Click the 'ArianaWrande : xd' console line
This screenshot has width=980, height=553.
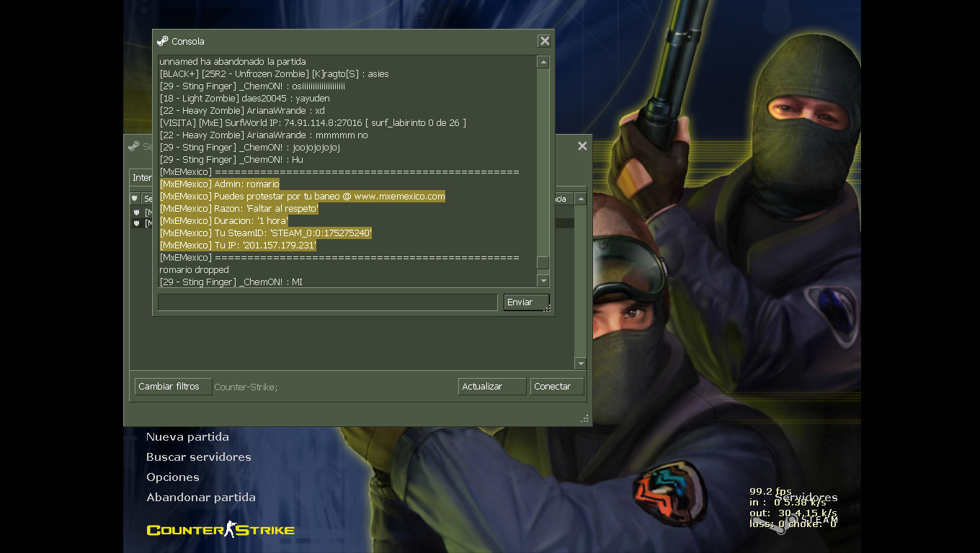pyautogui.click(x=242, y=111)
